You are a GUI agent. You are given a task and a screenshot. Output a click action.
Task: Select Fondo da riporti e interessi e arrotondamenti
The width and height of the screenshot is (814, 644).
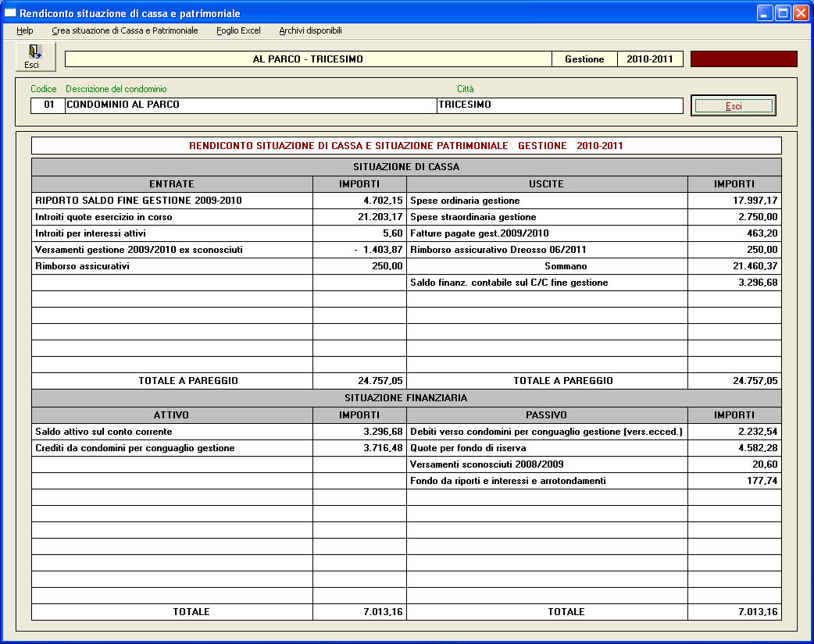pyautogui.click(x=547, y=481)
